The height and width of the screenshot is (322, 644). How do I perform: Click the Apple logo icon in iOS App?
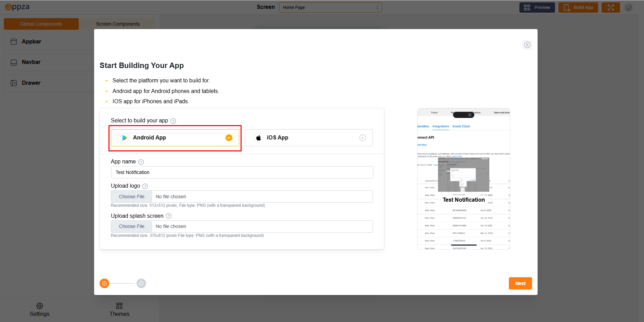click(x=259, y=138)
